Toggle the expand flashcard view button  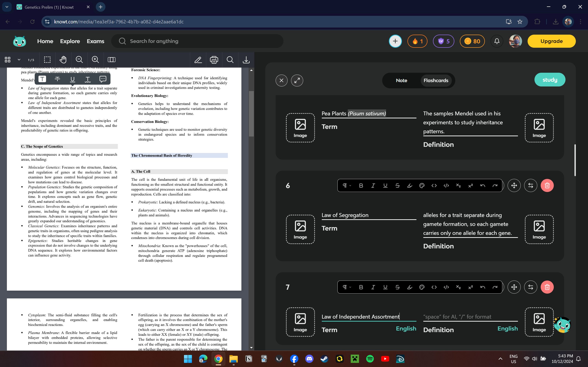pyautogui.click(x=297, y=80)
